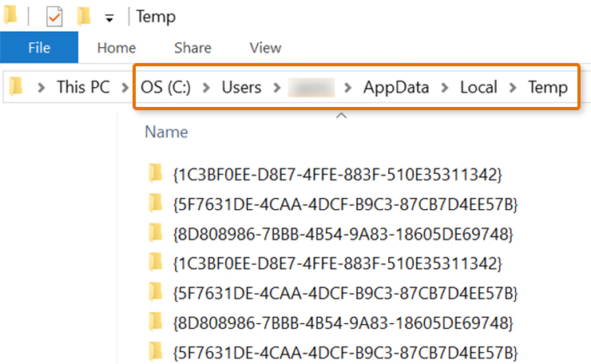This screenshot has width=591, height=364.
Task: Sort by the Name column header
Action: pyautogui.click(x=166, y=132)
